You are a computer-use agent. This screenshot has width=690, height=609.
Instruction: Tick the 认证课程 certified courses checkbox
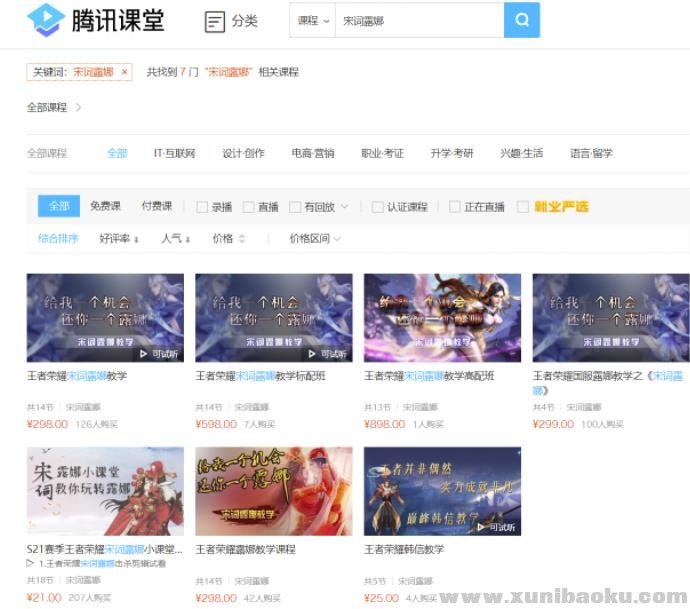pyautogui.click(x=377, y=207)
